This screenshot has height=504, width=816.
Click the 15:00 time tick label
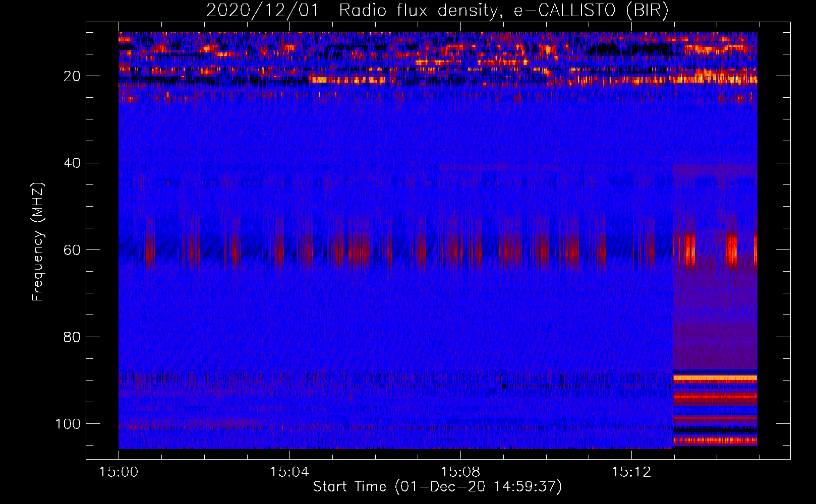tap(119, 472)
